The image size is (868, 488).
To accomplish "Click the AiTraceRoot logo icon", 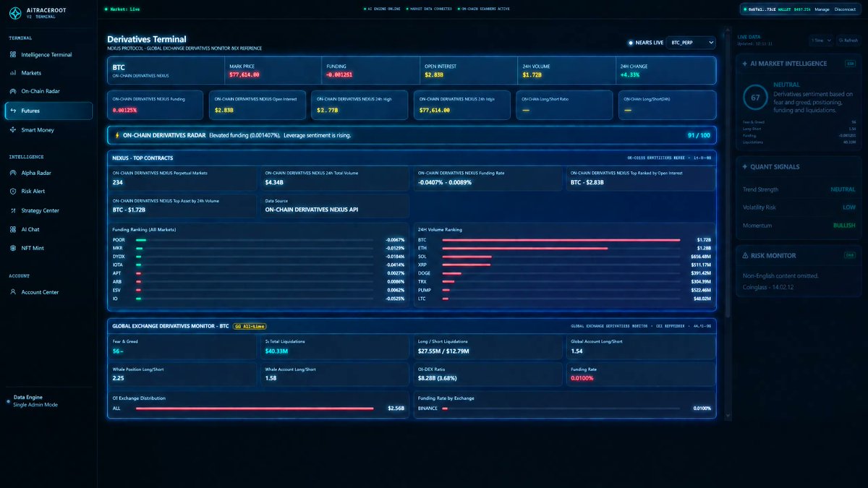I will point(14,12).
